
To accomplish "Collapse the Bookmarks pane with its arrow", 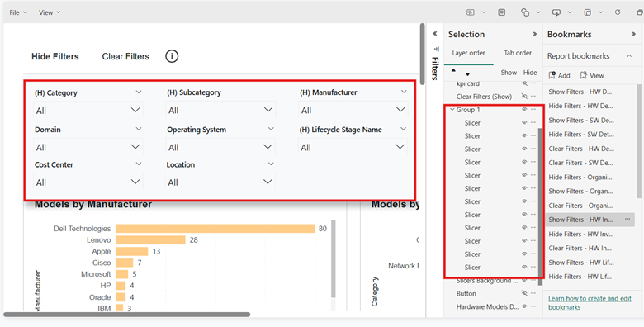I will pos(633,34).
